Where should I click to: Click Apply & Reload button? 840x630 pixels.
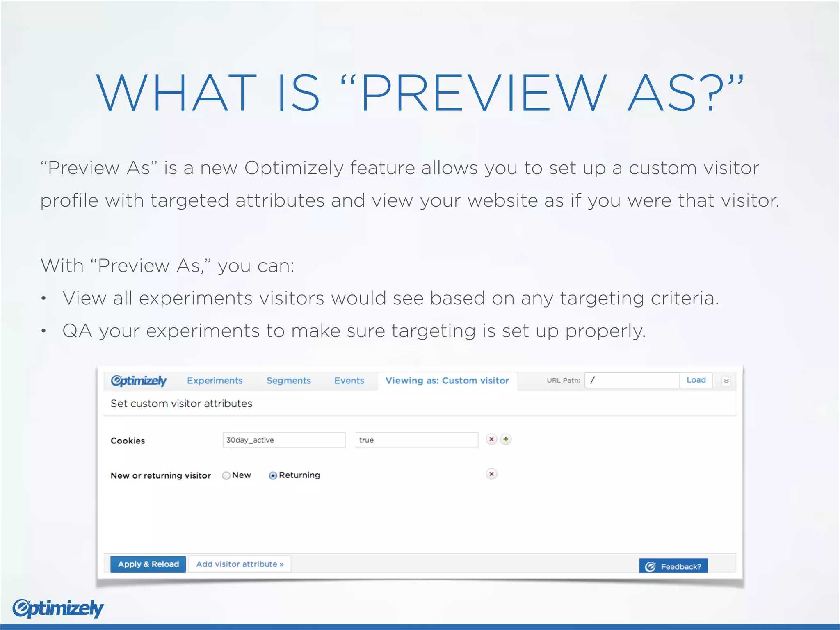coord(148,564)
